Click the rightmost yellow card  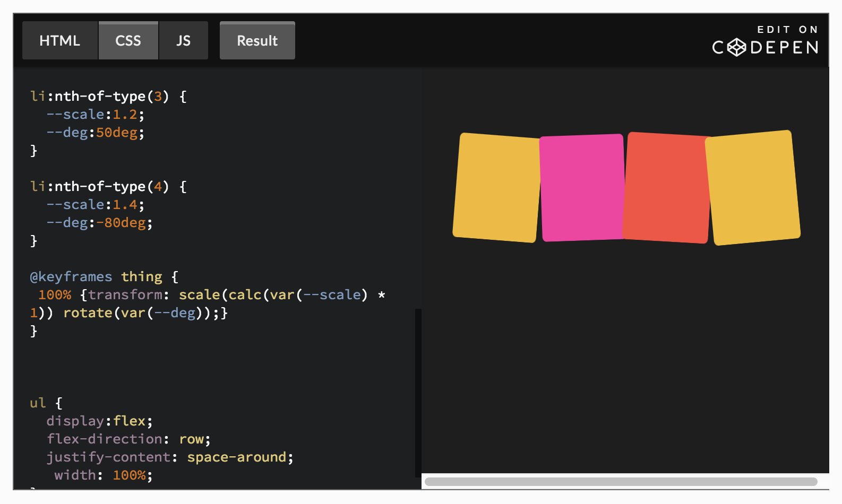pyautogui.click(x=753, y=187)
